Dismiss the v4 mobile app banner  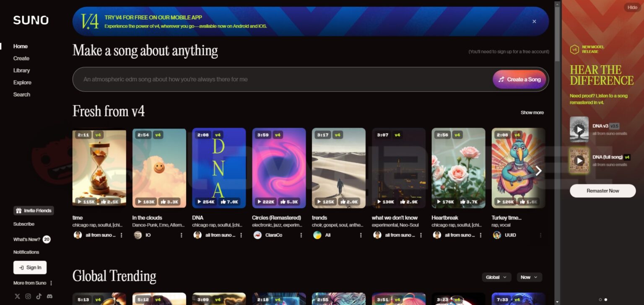(x=534, y=21)
